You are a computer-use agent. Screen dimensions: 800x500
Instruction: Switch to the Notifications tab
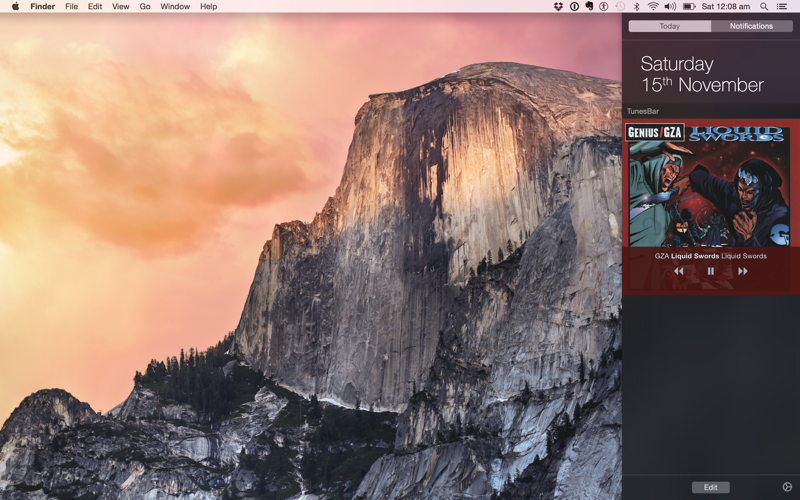[x=752, y=26]
